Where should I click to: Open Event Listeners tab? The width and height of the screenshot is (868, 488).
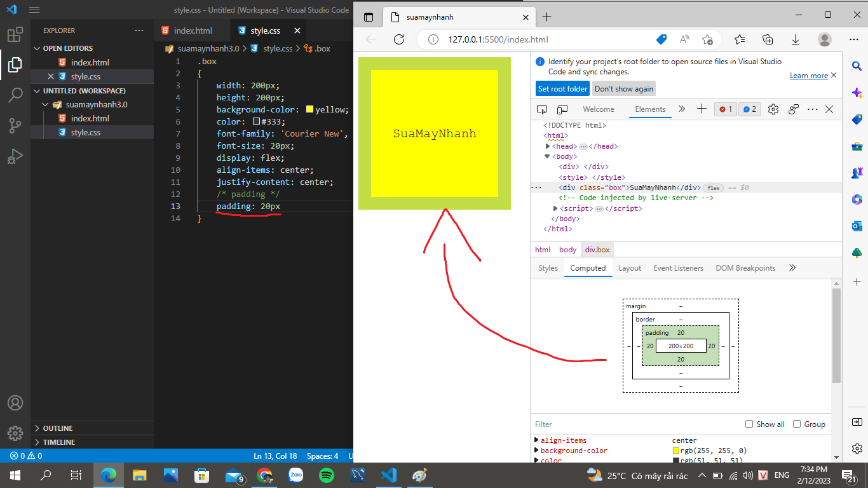tap(679, 268)
